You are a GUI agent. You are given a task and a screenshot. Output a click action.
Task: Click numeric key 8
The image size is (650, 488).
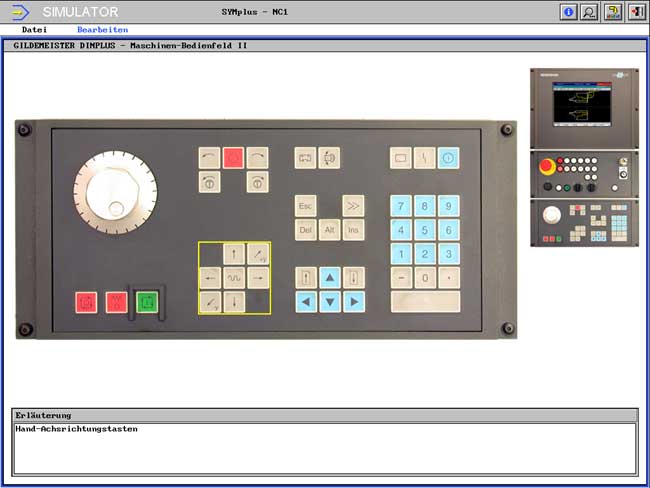point(424,206)
